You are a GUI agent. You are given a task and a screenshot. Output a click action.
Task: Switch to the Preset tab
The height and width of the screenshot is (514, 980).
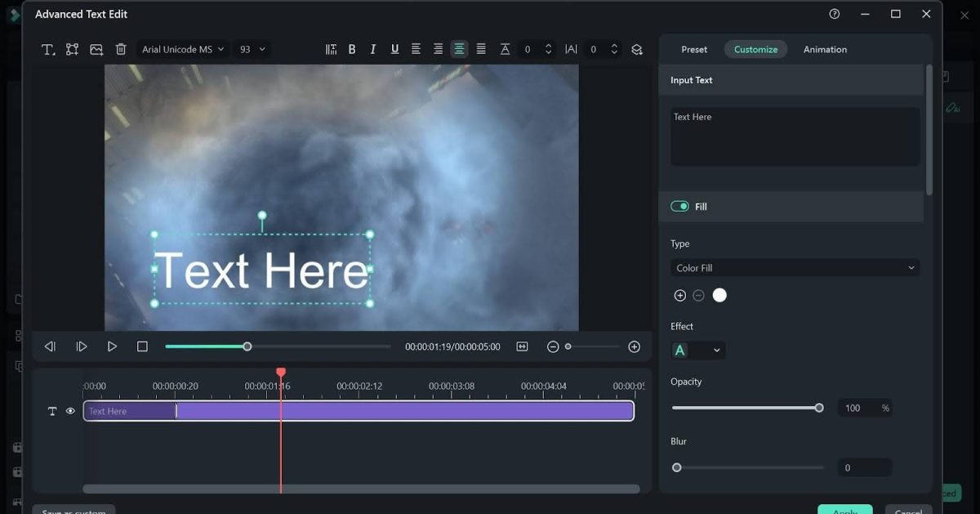(693, 49)
